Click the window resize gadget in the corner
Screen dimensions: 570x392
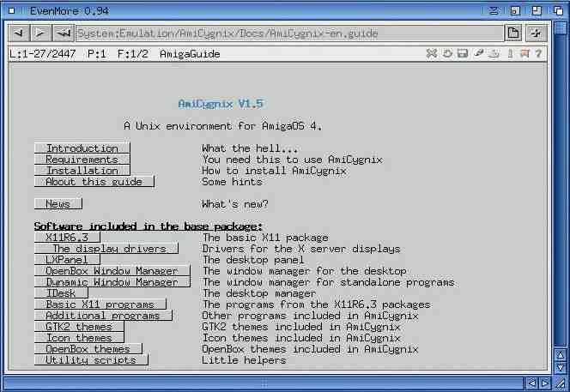561,383
